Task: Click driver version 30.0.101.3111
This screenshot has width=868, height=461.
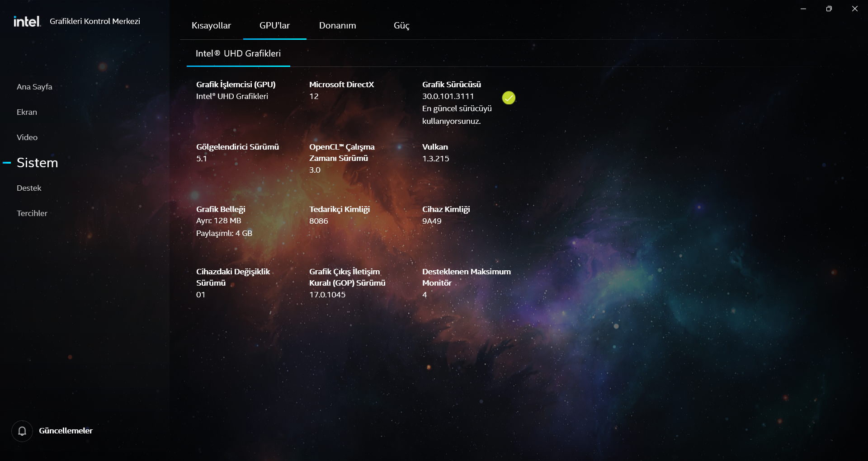Action: tap(448, 96)
